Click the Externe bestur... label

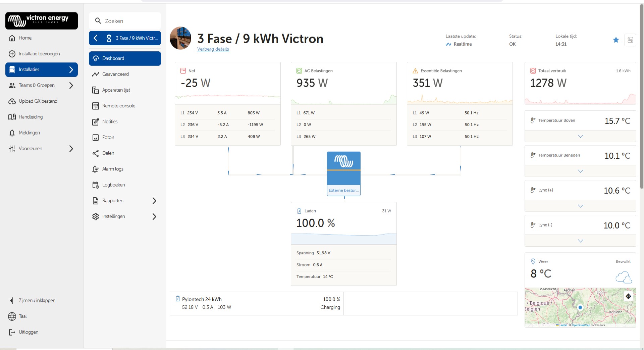click(344, 191)
